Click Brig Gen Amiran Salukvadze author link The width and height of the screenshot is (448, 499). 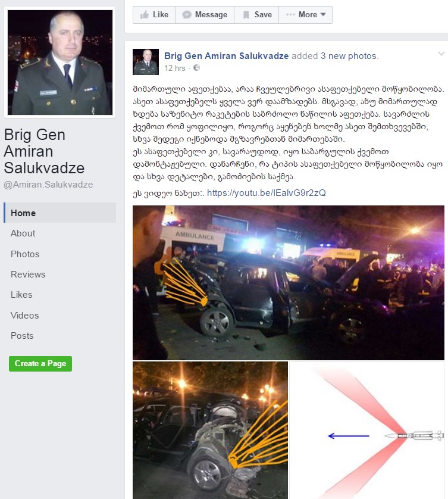coord(227,56)
